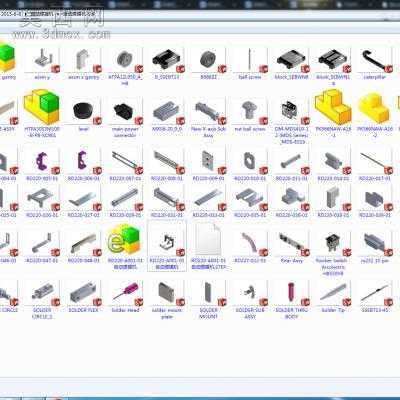The width and height of the screenshot is (400, 400).
Task: Select the blank STEP document file icon
Action: [x=208, y=240]
